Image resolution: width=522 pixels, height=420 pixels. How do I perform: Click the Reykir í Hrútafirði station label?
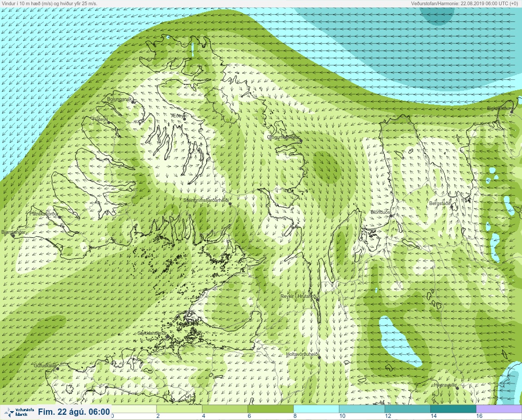coord(300,296)
